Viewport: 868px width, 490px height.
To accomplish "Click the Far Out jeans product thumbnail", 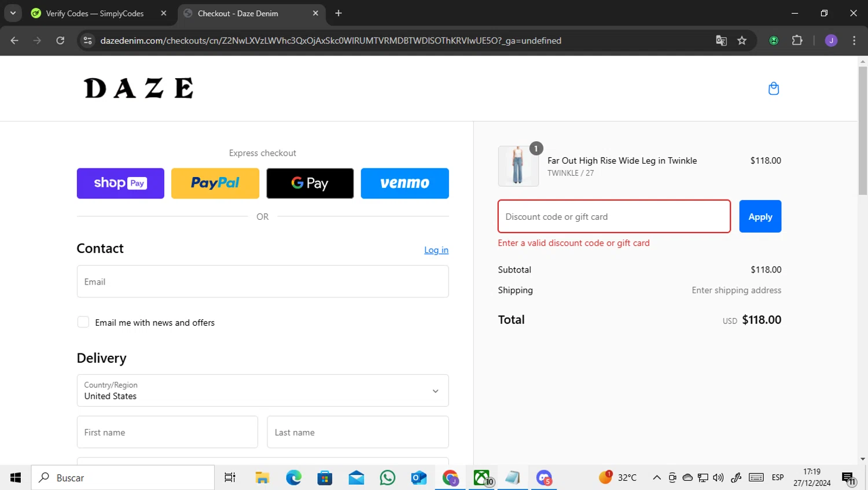I will pyautogui.click(x=518, y=166).
